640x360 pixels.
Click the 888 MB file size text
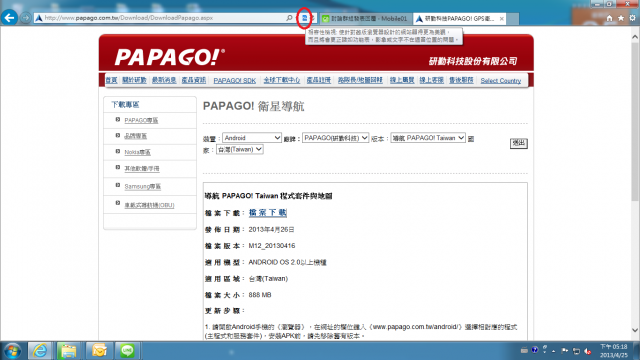coord(260,295)
